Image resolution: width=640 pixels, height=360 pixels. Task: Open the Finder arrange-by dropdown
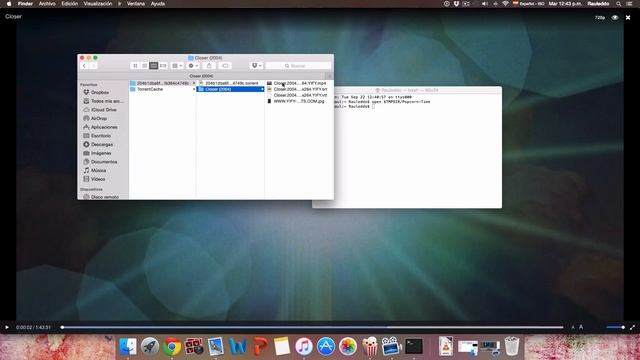(x=177, y=66)
